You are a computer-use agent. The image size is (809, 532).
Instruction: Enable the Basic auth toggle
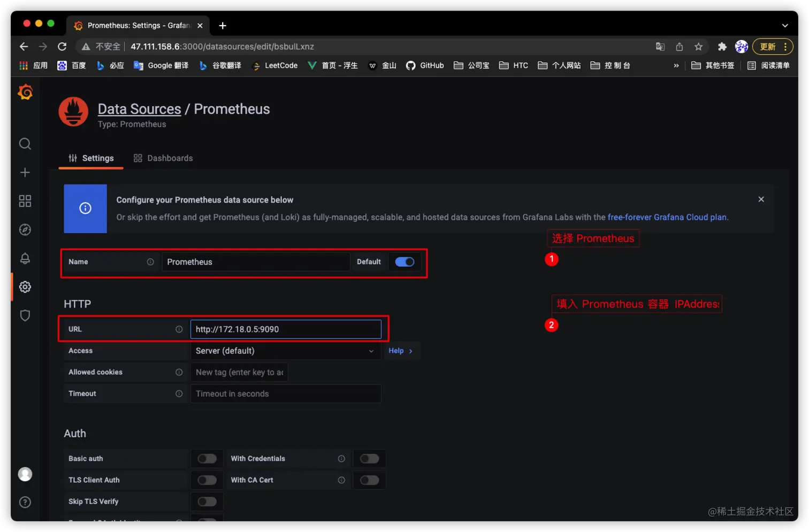pos(207,459)
